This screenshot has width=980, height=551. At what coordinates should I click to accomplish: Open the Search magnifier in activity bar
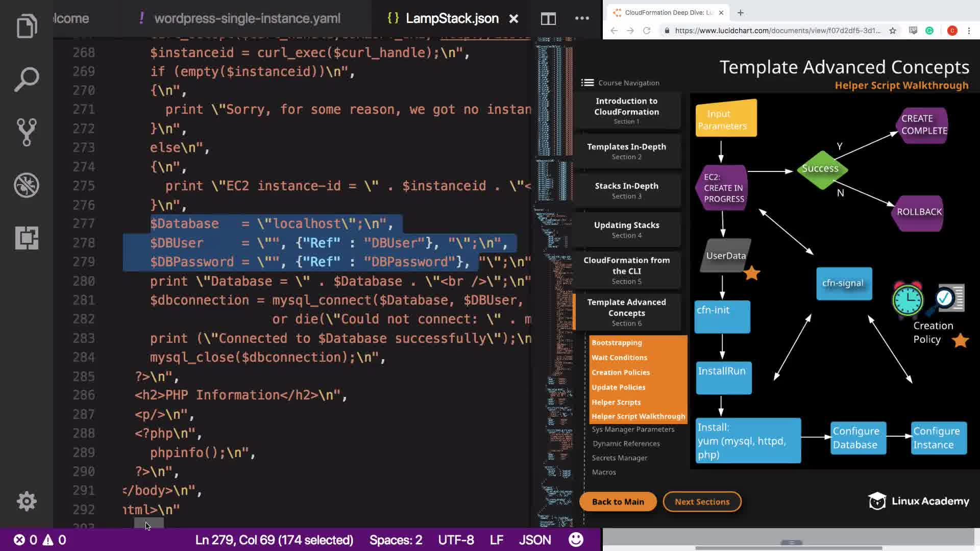pos(27,80)
